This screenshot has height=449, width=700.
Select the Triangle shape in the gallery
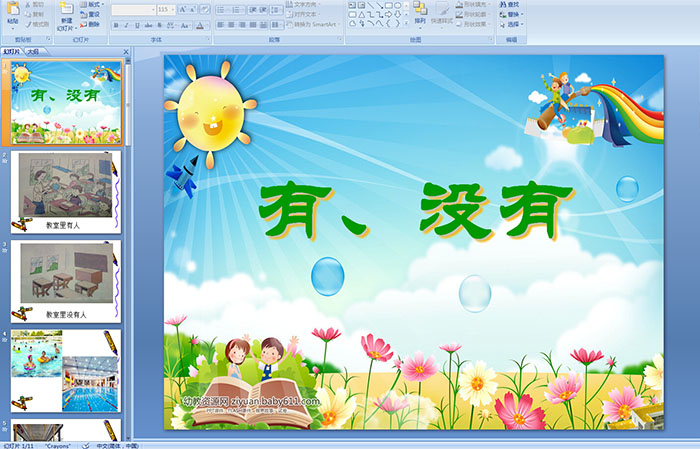(362, 15)
